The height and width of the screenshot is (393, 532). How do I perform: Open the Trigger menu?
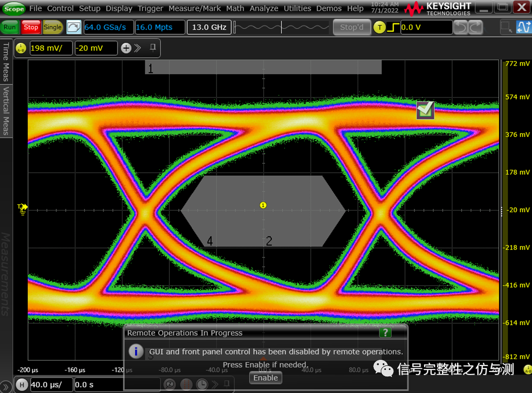(150, 8)
